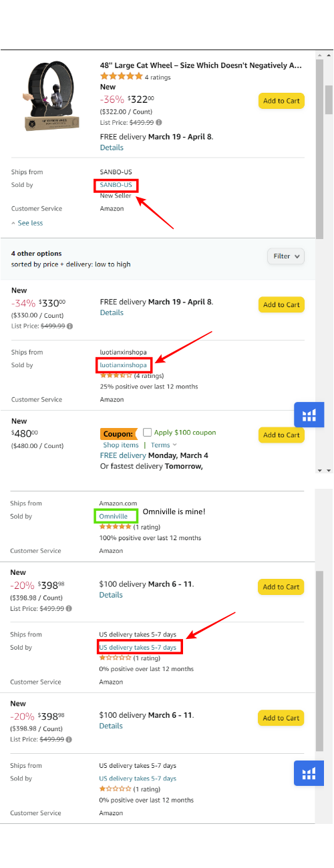Click Shop items link under coupon

[x=121, y=445]
